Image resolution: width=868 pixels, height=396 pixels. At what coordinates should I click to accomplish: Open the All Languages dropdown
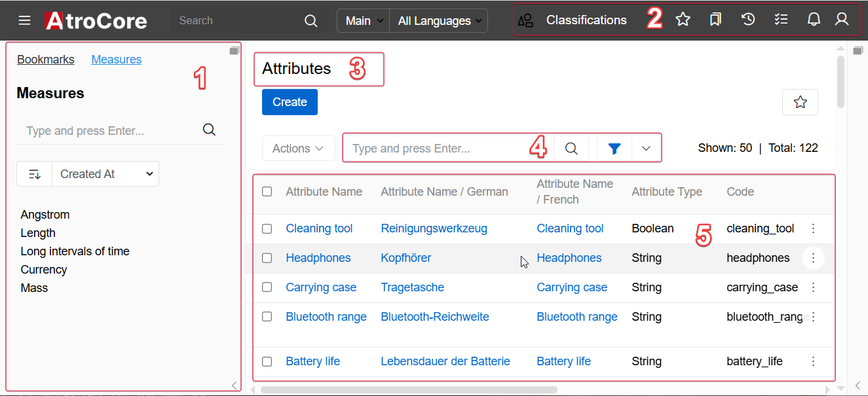439,20
